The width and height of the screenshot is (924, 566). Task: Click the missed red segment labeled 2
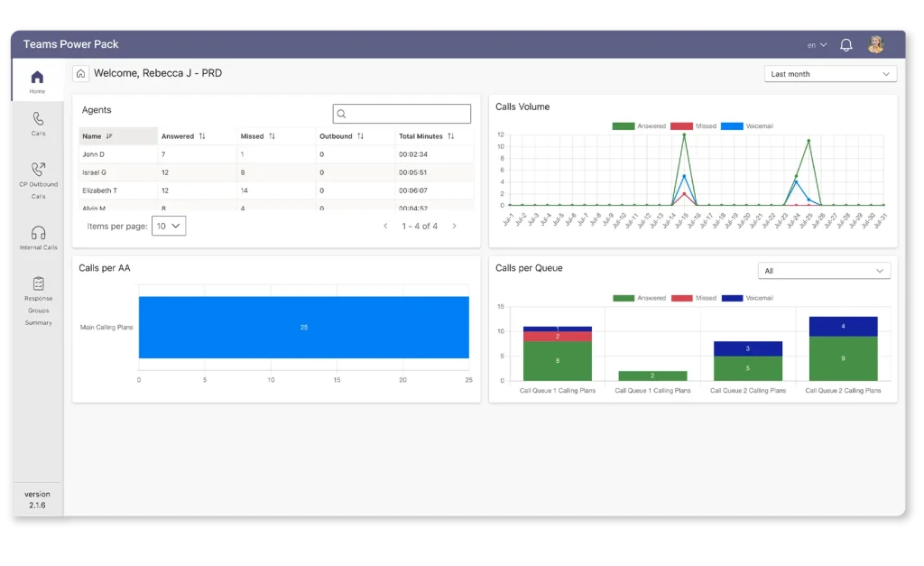pyautogui.click(x=558, y=337)
